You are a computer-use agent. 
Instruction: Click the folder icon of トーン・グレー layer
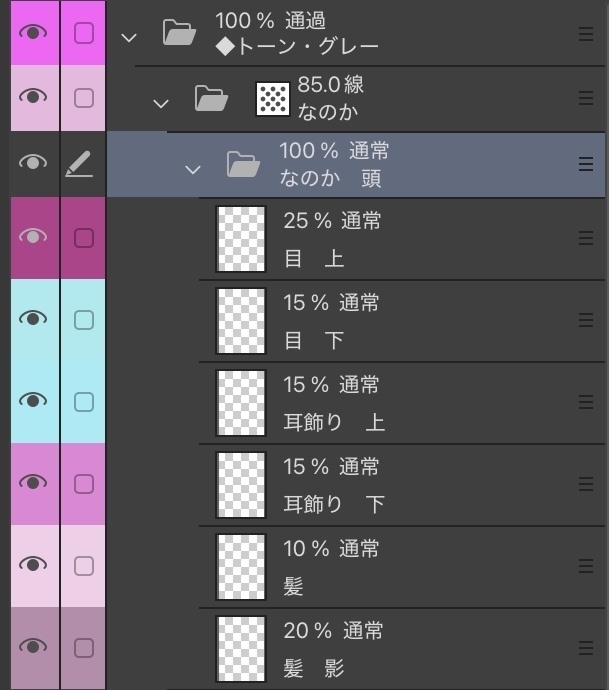pos(179,34)
